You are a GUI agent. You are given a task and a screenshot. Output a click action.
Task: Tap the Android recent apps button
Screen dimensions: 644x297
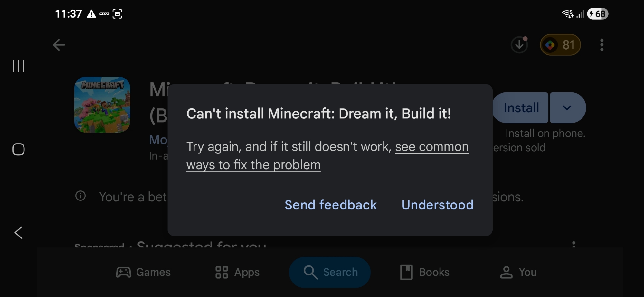coord(18,66)
